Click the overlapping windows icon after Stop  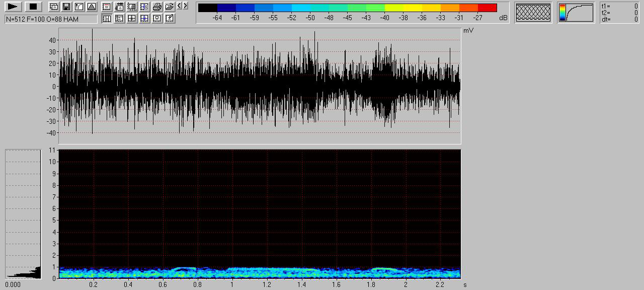coord(54,7)
